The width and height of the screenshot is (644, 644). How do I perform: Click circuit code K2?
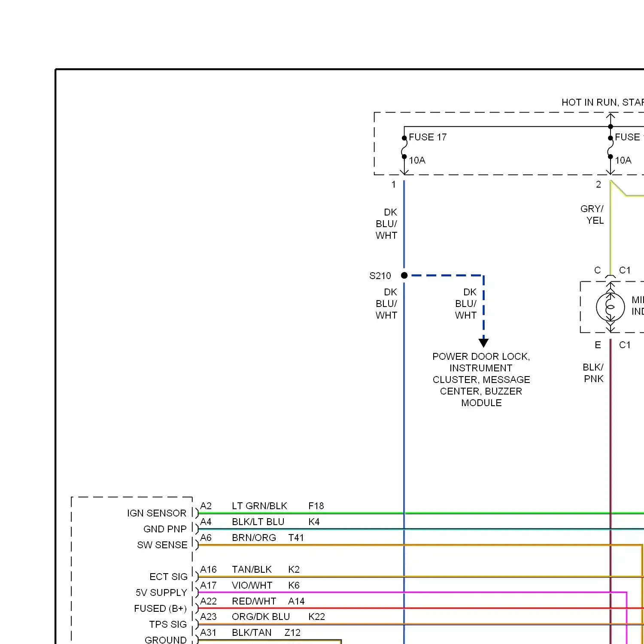point(294,569)
